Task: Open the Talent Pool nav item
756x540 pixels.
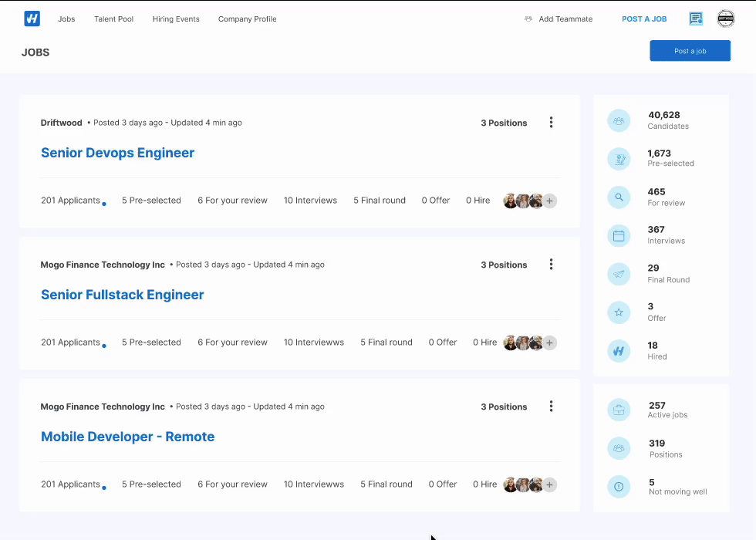Action: click(114, 19)
